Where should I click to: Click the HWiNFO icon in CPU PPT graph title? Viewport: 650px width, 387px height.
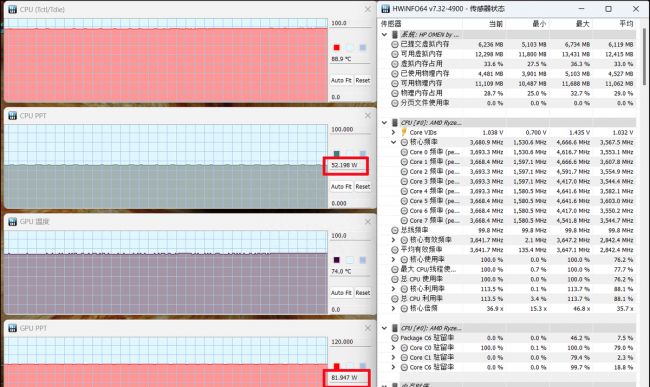pyautogui.click(x=12, y=116)
